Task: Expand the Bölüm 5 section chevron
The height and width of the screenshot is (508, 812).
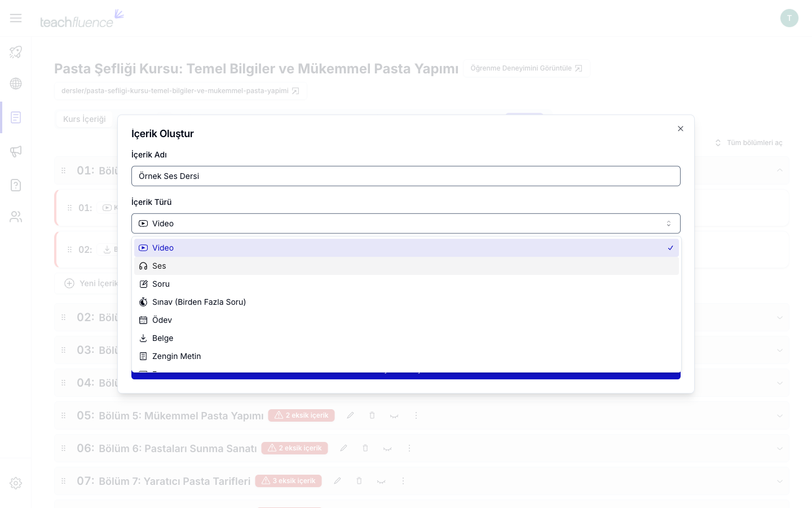Action: click(780, 415)
